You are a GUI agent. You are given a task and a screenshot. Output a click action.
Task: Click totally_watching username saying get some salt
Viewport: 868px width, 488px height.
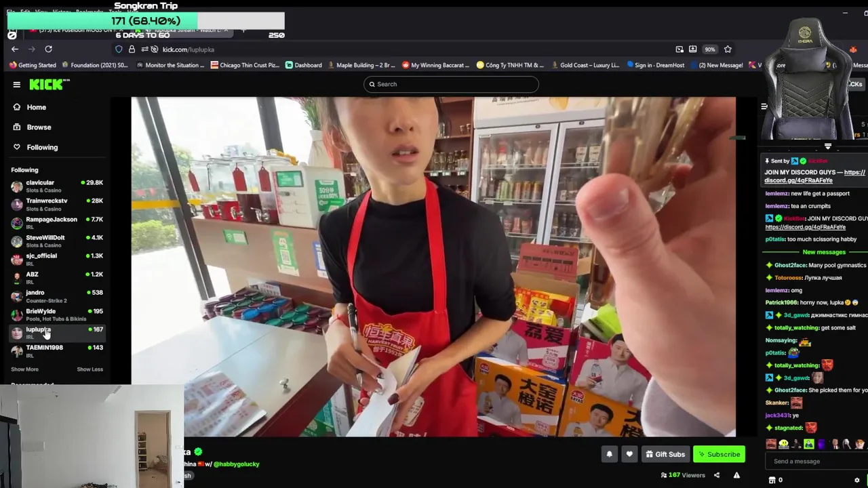(797, 327)
